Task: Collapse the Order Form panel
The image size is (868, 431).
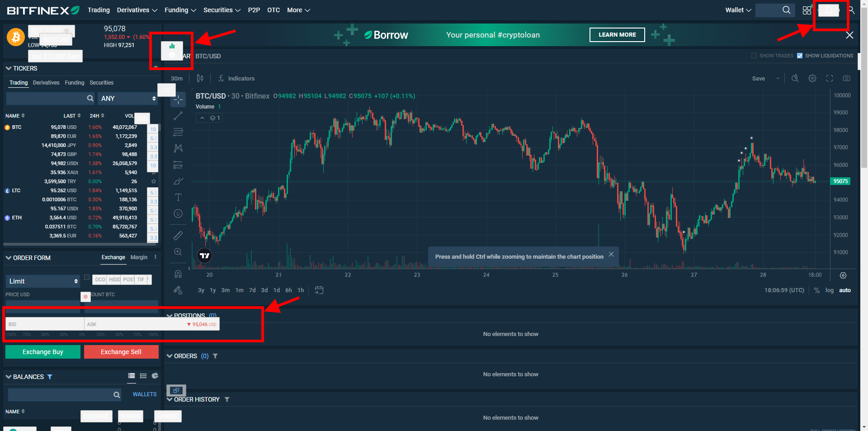Action: pyautogui.click(x=9, y=258)
